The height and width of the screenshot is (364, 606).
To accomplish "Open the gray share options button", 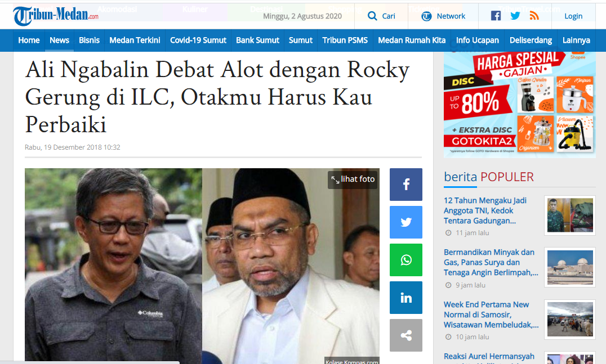I will coord(406,335).
